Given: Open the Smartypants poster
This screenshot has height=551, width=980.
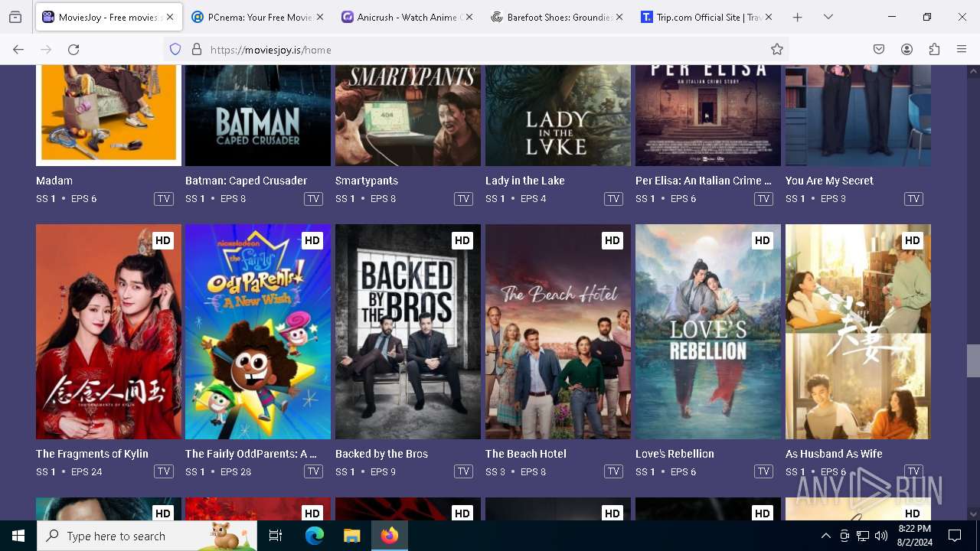Looking at the screenshot, I should click(408, 116).
